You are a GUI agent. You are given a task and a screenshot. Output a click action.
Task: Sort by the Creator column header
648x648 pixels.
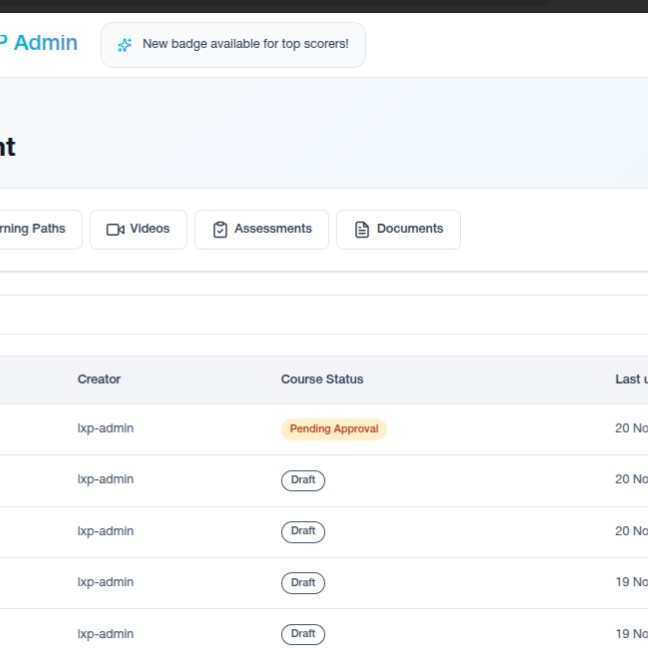click(99, 379)
